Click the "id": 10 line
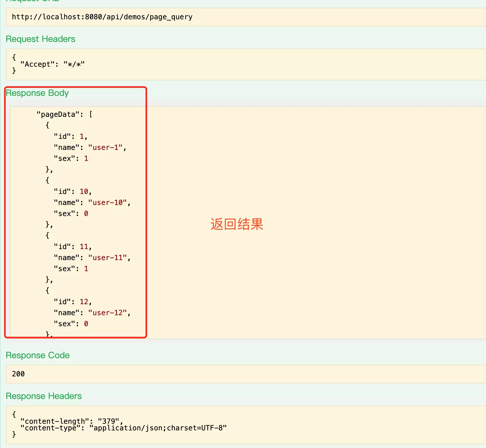The height and width of the screenshot is (448, 486). coord(73,191)
